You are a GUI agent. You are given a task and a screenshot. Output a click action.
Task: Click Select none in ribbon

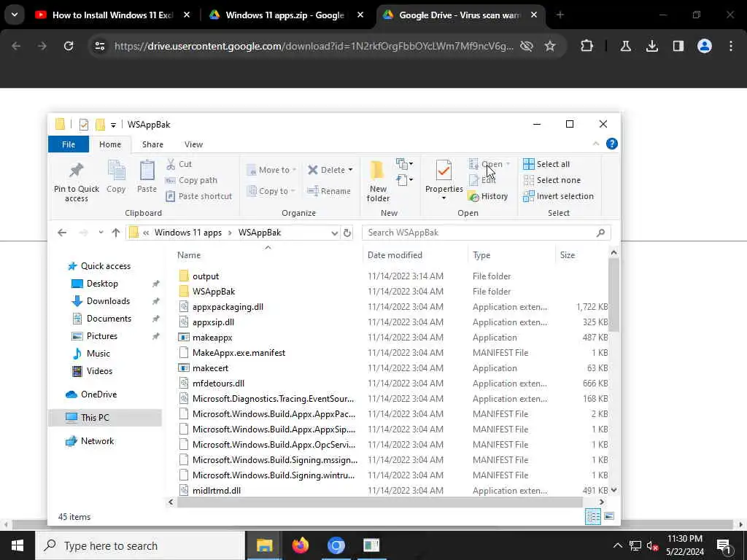pyautogui.click(x=551, y=180)
